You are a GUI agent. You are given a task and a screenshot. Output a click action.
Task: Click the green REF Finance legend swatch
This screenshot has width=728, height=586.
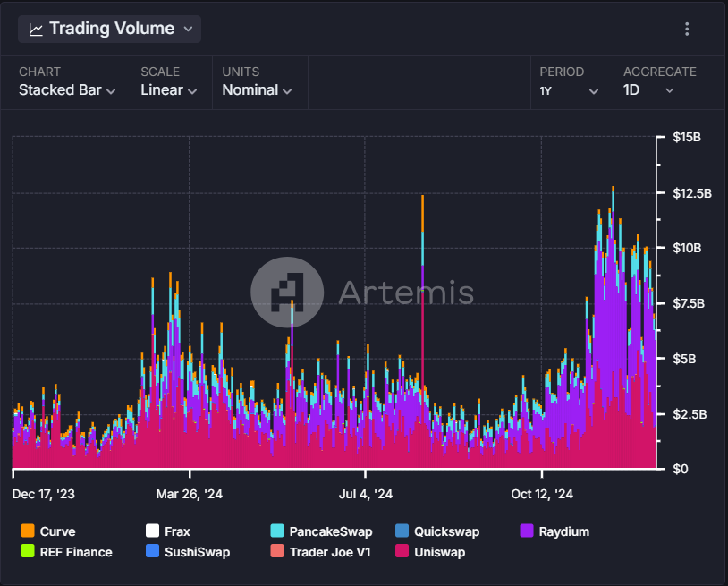click(x=28, y=551)
